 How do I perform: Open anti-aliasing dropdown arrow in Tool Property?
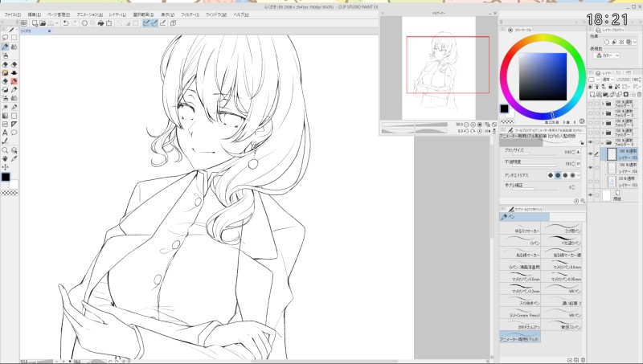click(578, 175)
